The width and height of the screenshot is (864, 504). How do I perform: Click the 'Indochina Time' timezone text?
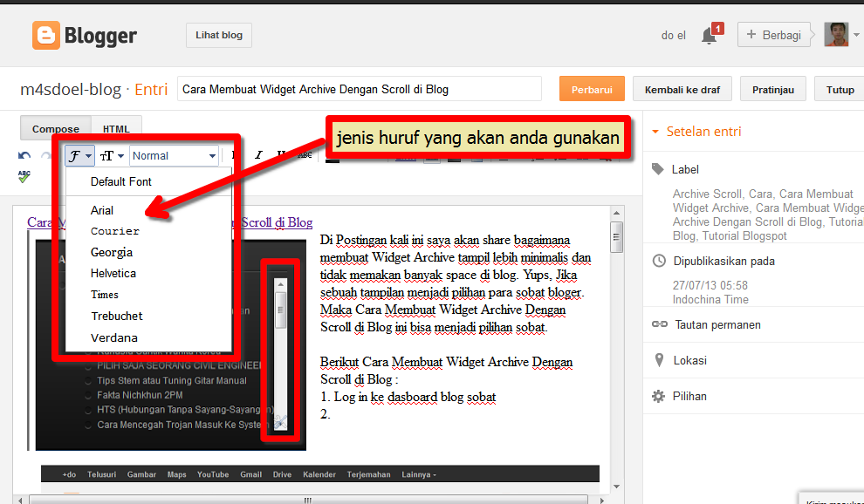710,300
